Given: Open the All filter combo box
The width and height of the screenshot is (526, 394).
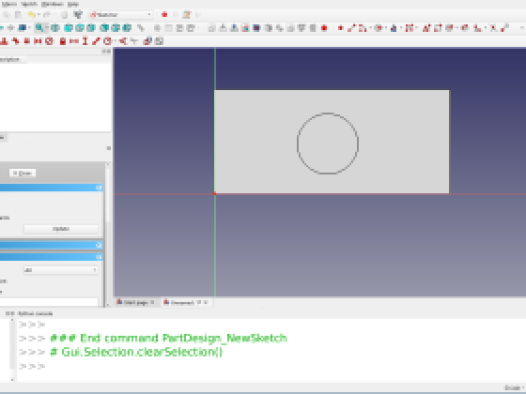Looking at the screenshot, I should point(61,270).
